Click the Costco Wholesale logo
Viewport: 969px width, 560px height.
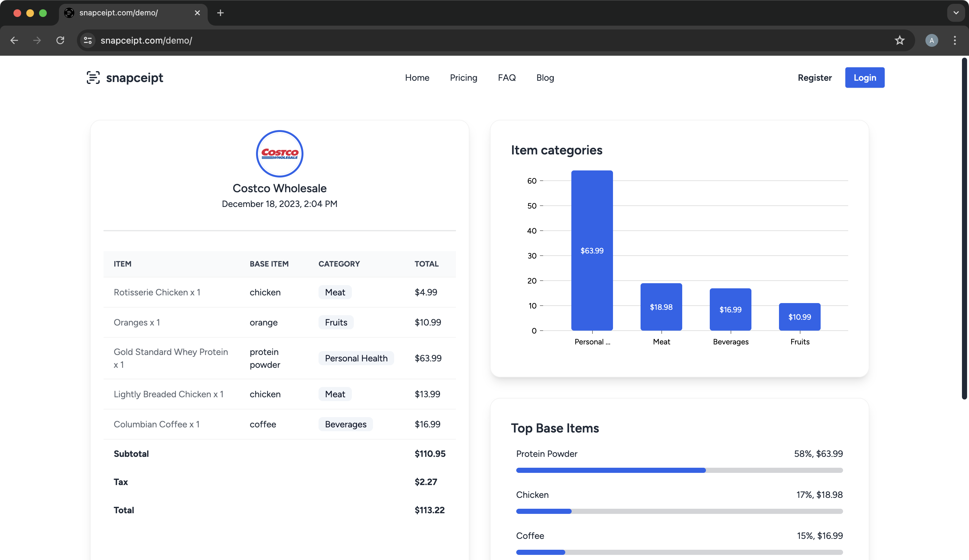click(279, 154)
